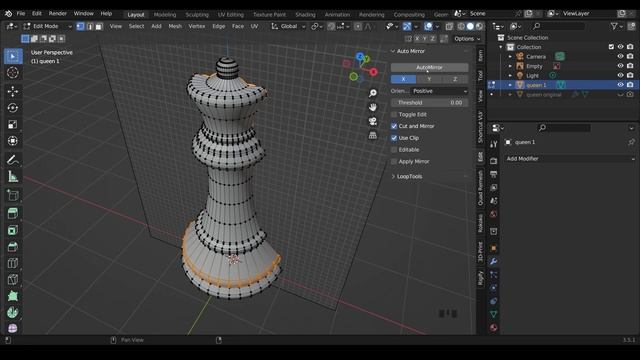Screen dimensions: 640x360
Task: Enable the Apply Mirror checkbox
Action: coord(394,162)
